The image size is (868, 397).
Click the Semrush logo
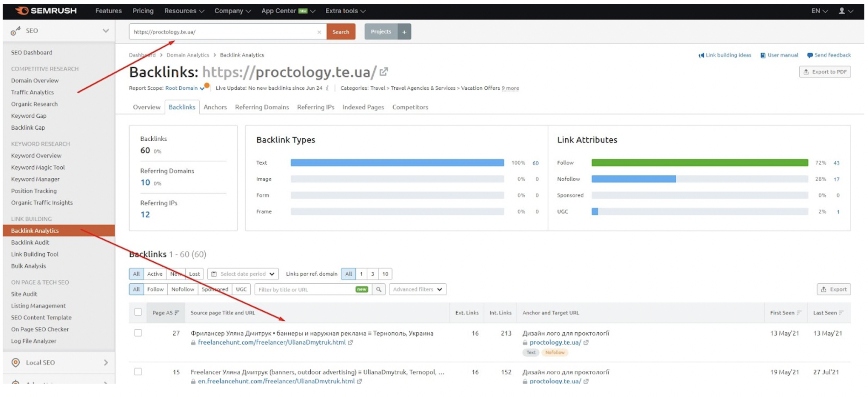point(46,11)
